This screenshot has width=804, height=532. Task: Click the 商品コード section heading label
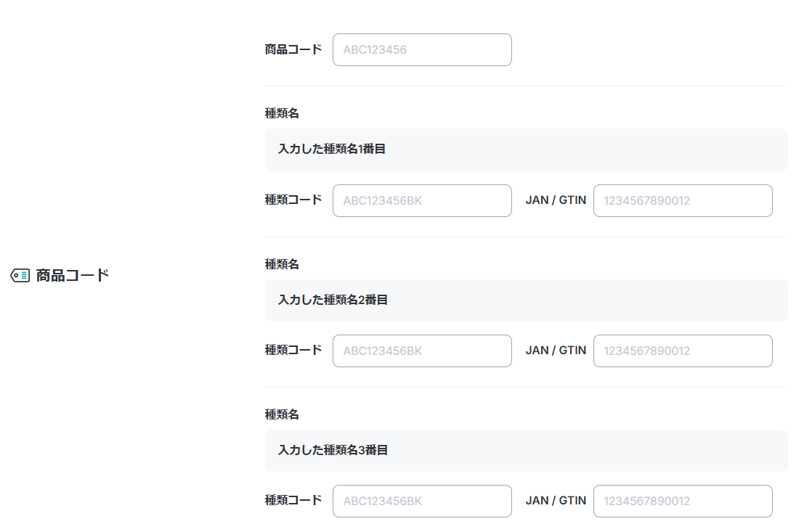pos(70,274)
